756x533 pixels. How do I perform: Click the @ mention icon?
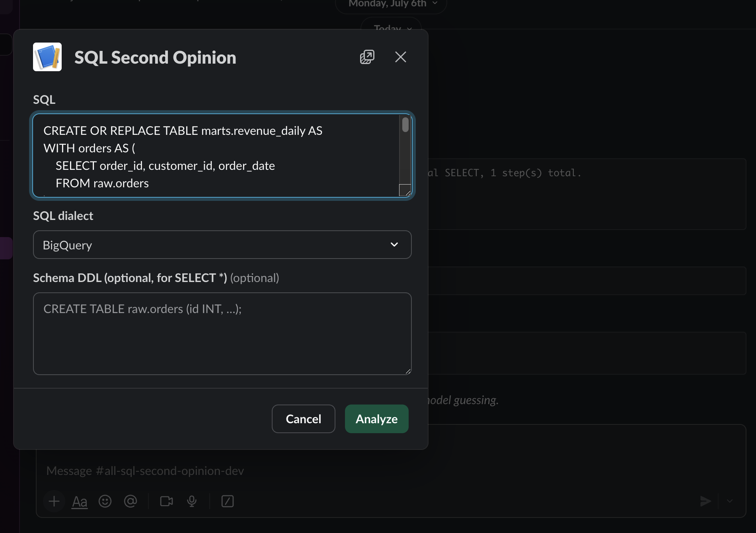pyautogui.click(x=131, y=501)
